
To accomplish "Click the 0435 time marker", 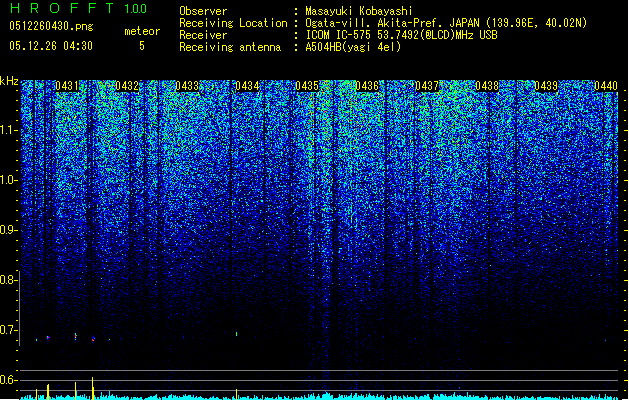I will 307,86.
